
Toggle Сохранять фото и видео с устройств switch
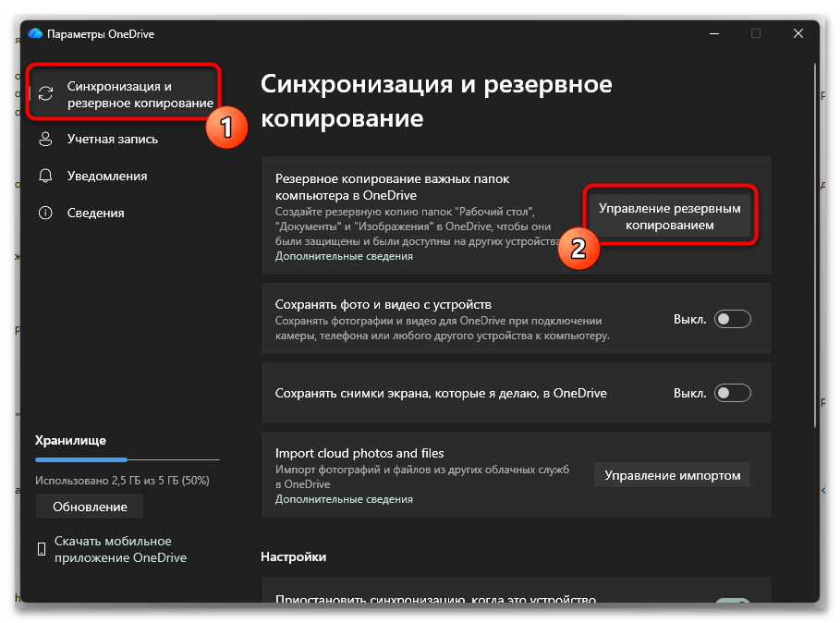(732, 319)
